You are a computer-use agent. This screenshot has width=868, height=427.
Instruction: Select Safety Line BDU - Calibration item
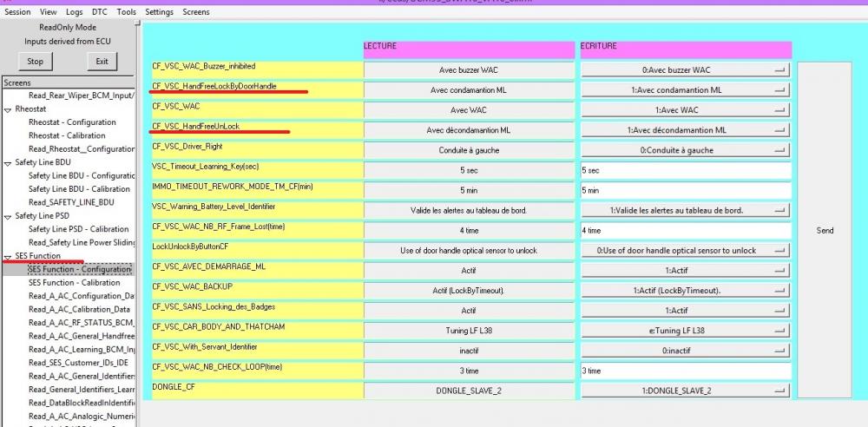click(79, 189)
